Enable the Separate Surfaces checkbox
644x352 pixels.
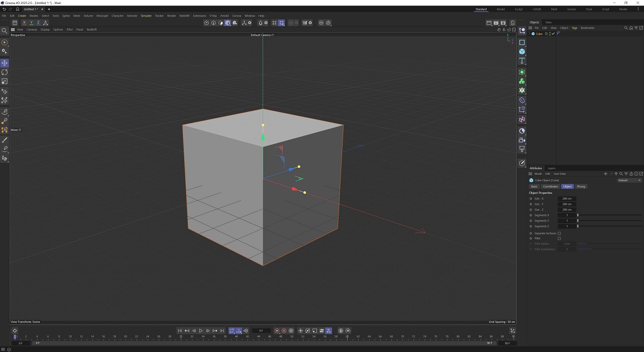(x=559, y=233)
